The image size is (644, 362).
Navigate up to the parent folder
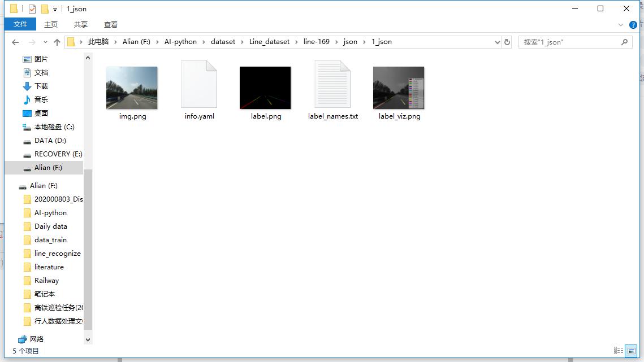click(57, 41)
